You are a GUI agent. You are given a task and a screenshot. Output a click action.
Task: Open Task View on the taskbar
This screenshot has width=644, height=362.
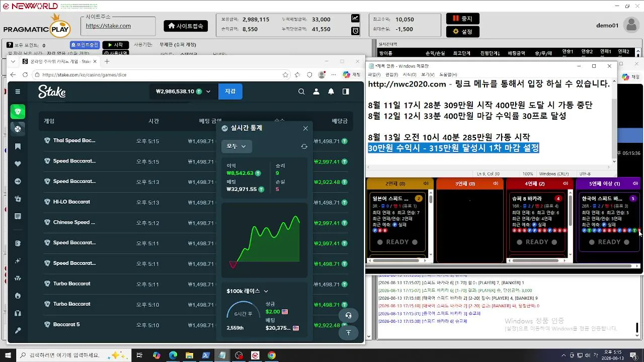139,355
